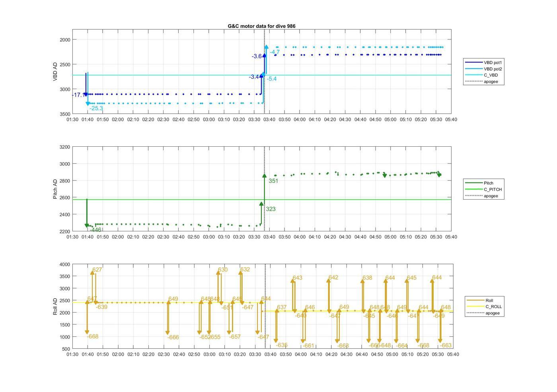Screen dimensions: 557x392
Task: Click the '500' tick on Roll AD axis
Action: point(66,349)
